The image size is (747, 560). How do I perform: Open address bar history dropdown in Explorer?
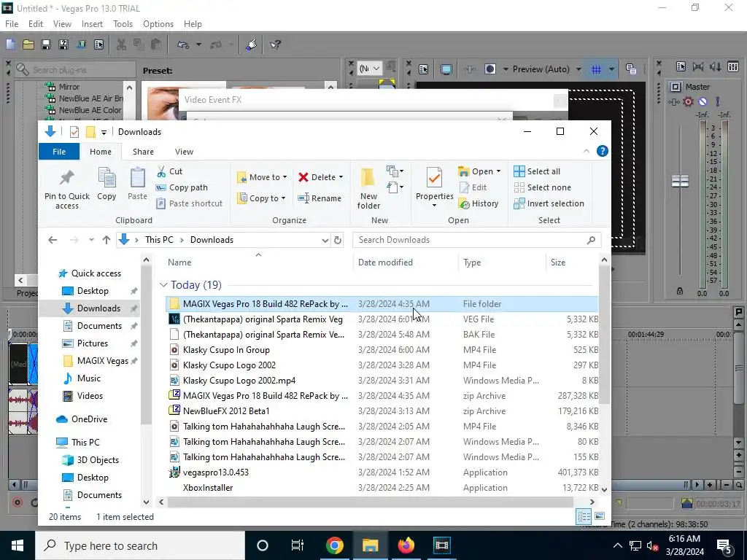click(x=325, y=240)
